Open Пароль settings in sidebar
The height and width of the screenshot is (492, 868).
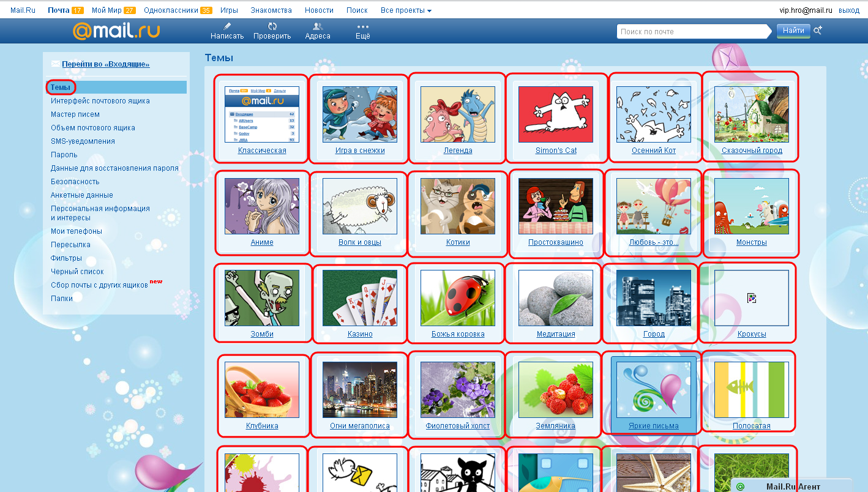point(64,155)
